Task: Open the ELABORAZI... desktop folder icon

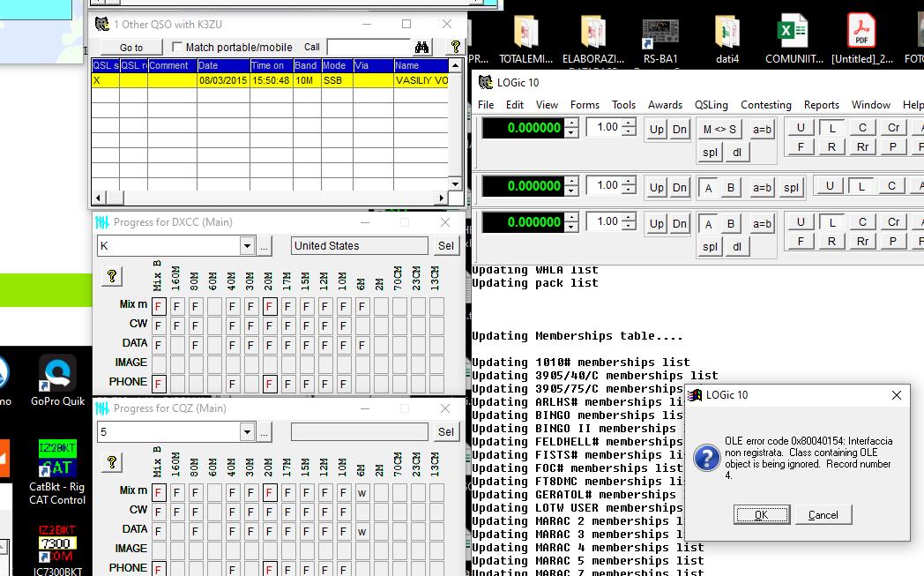Action: point(593,40)
